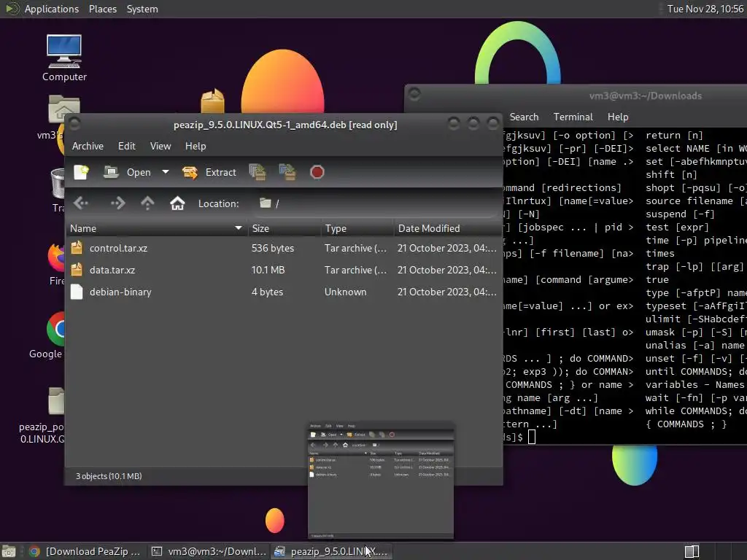Click the New archive icon in toolbar
This screenshot has width=747, height=560.
click(81, 172)
